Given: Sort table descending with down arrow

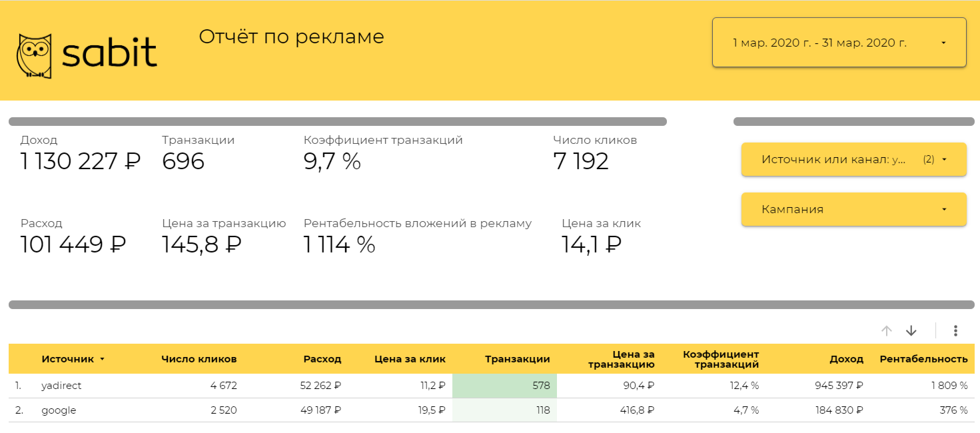Looking at the screenshot, I should (911, 330).
